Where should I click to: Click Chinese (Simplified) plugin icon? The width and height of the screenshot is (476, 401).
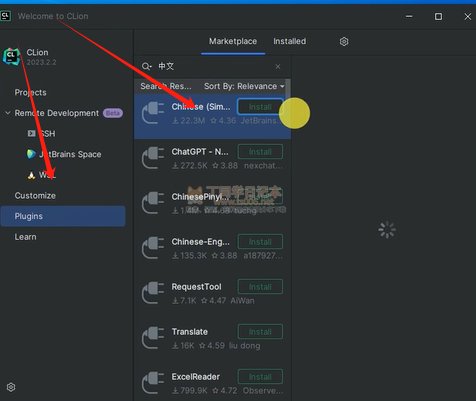click(x=153, y=113)
